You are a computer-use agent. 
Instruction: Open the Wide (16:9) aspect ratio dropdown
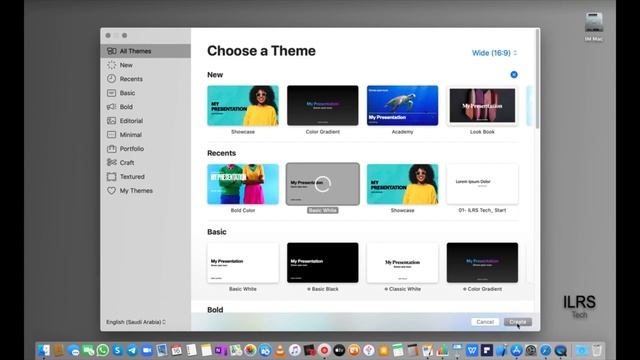[x=494, y=53]
